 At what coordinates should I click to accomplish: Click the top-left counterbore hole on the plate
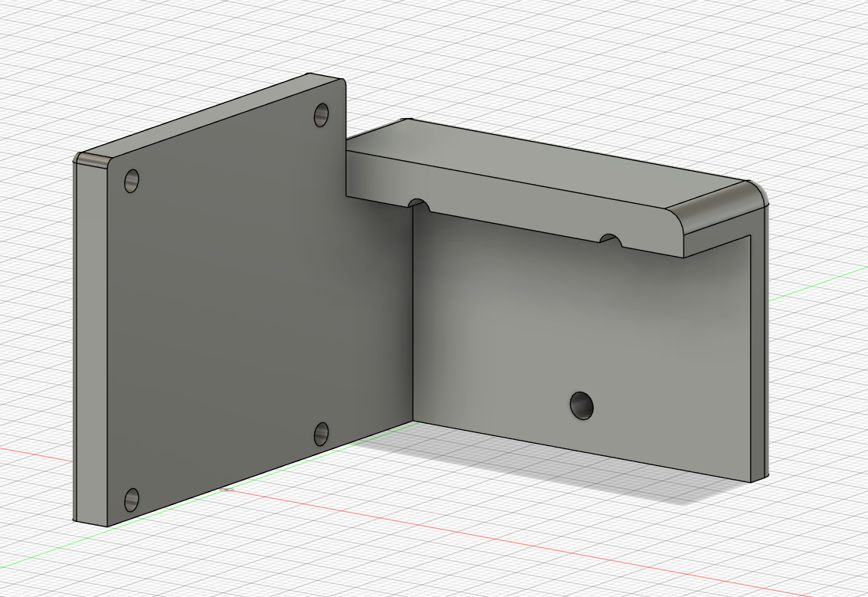130,179
